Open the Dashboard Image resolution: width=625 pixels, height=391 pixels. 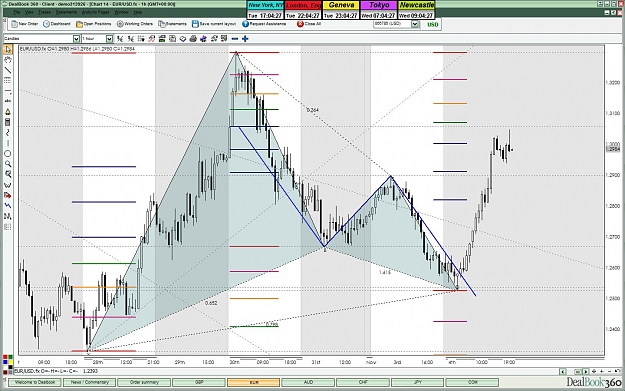[x=57, y=24]
